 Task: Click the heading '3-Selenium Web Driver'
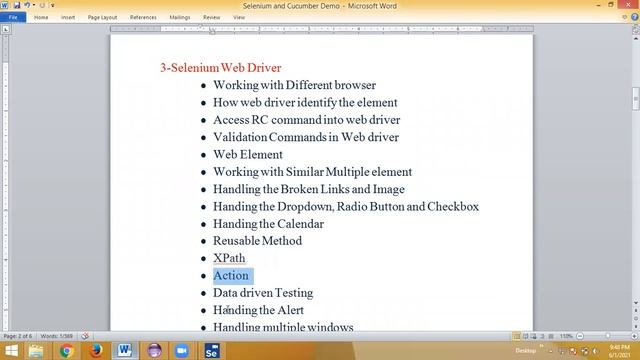coord(220,68)
